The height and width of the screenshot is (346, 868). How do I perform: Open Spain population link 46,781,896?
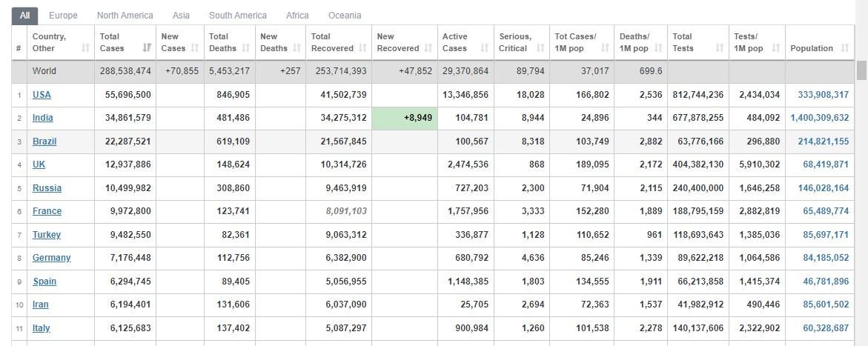point(826,282)
